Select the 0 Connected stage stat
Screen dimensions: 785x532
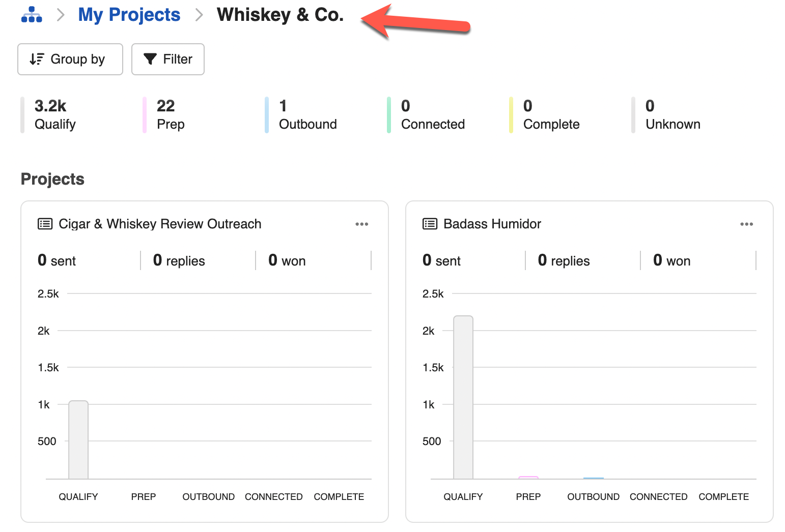(x=433, y=115)
